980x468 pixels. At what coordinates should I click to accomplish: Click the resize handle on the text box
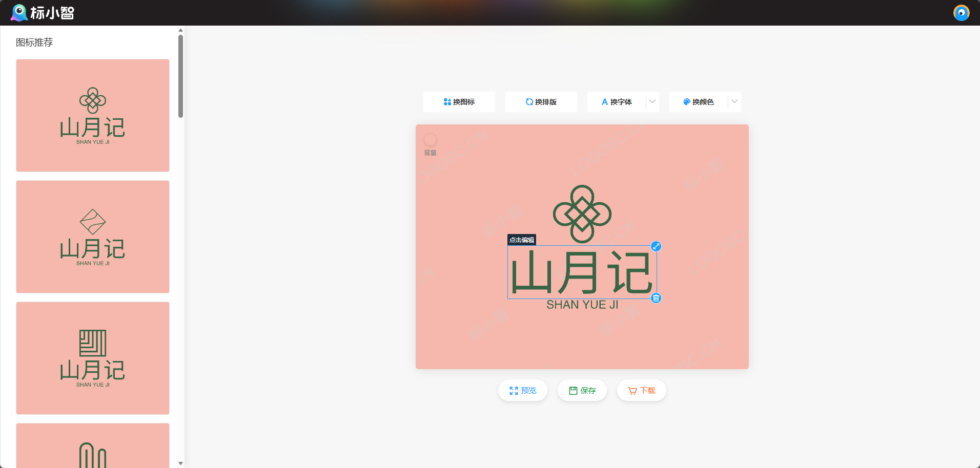(x=656, y=246)
